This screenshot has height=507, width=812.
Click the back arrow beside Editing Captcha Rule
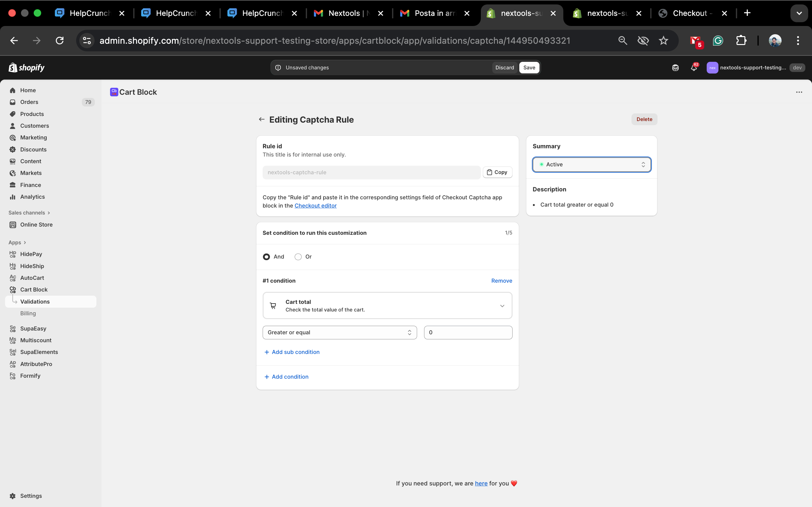click(x=262, y=119)
